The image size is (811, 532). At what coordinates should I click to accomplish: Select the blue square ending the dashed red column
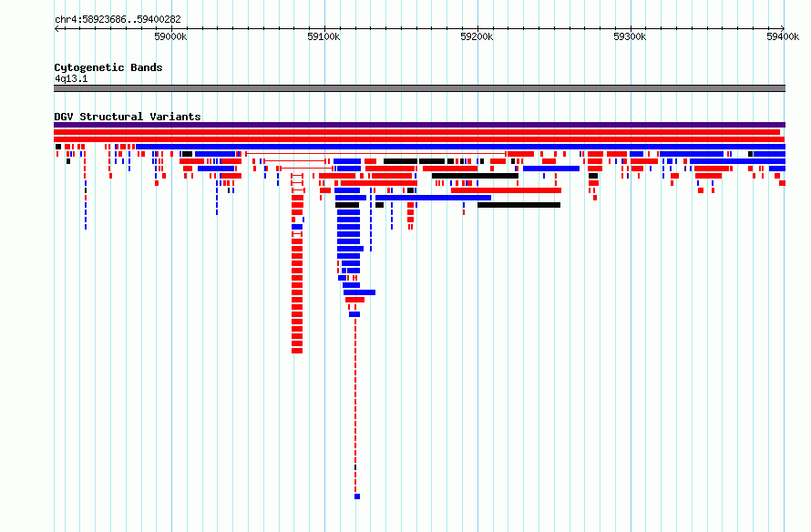pos(357,496)
